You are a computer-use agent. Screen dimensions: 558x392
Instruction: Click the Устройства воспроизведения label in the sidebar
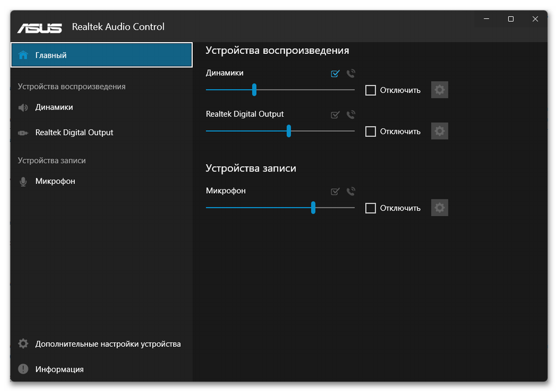pos(71,87)
